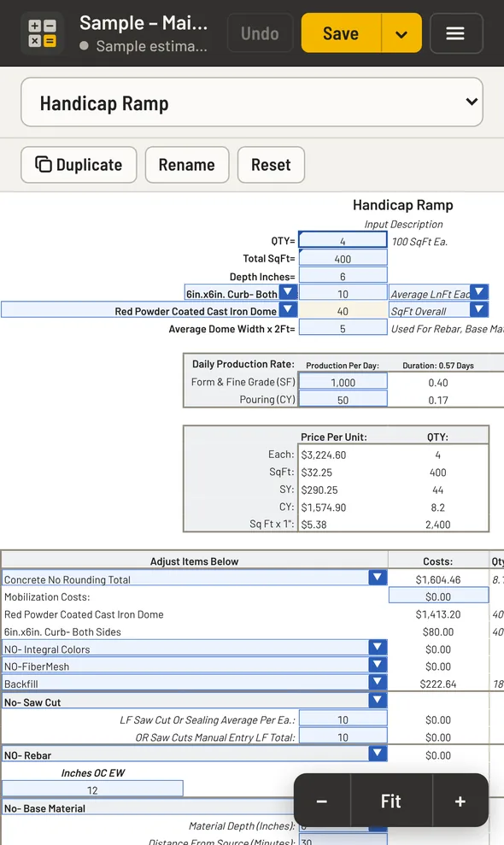504x845 pixels.
Task: Open the NO-FiberMesh dropdown
Action: [378, 665]
